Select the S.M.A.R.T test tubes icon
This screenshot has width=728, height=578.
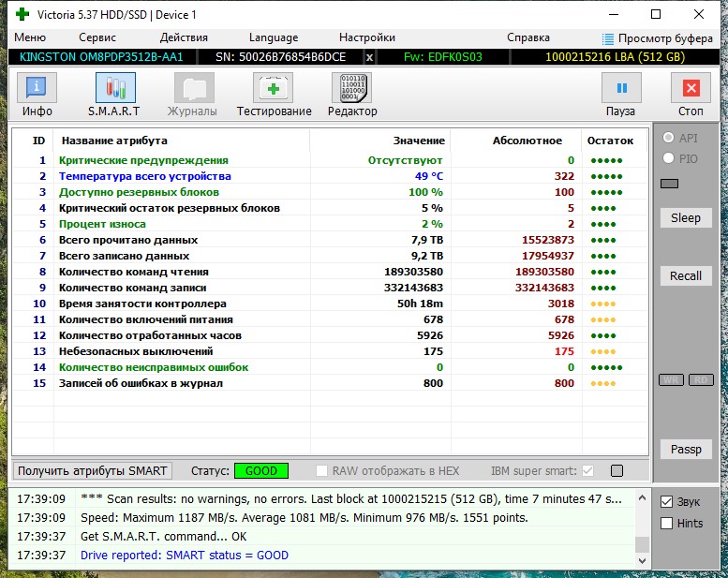(x=115, y=88)
